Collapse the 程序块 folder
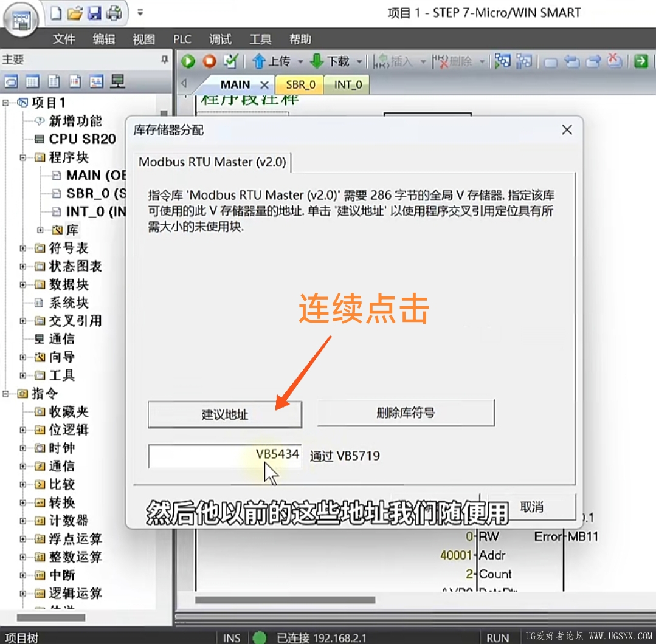 [x=23, y=157]
